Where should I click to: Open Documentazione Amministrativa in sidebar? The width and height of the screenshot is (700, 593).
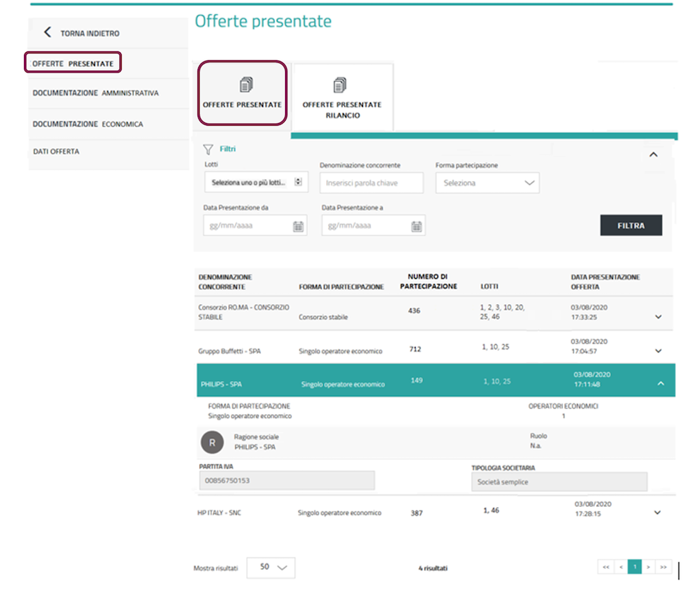coord(96,93)
